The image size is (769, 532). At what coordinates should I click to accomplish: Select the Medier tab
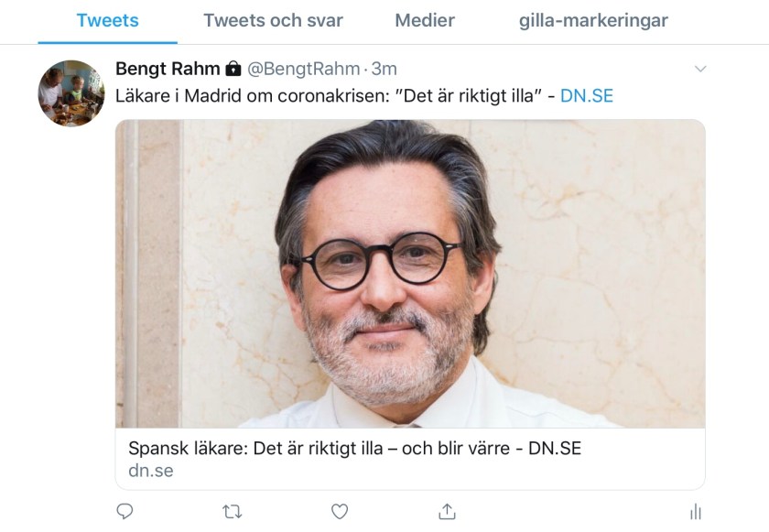pos(425,20)
